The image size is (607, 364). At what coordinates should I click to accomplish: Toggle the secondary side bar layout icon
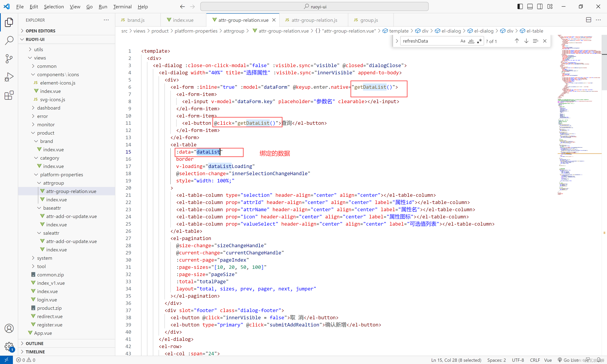point(540,7)
